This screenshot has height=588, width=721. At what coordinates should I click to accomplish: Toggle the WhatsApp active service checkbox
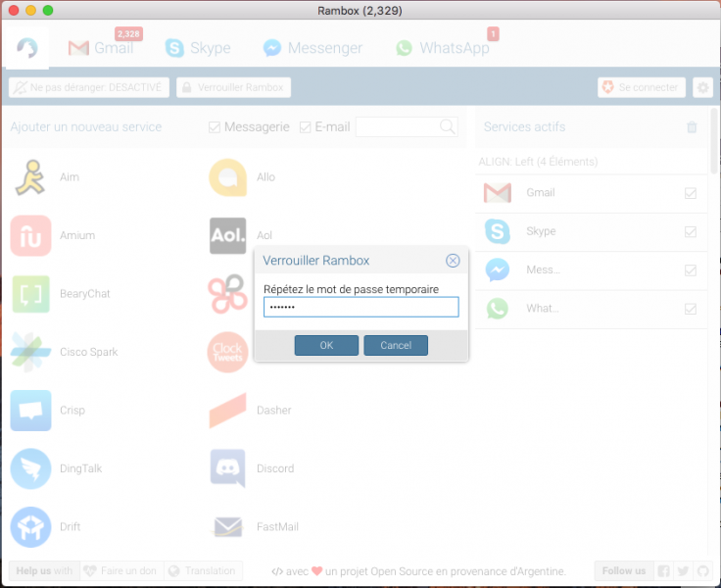click(691, 309)
